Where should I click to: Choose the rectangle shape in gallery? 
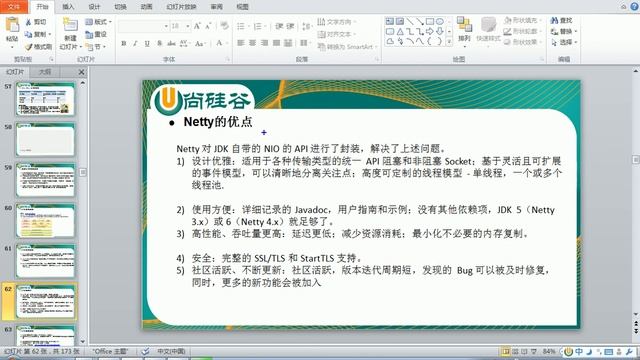tap(430, 21)
